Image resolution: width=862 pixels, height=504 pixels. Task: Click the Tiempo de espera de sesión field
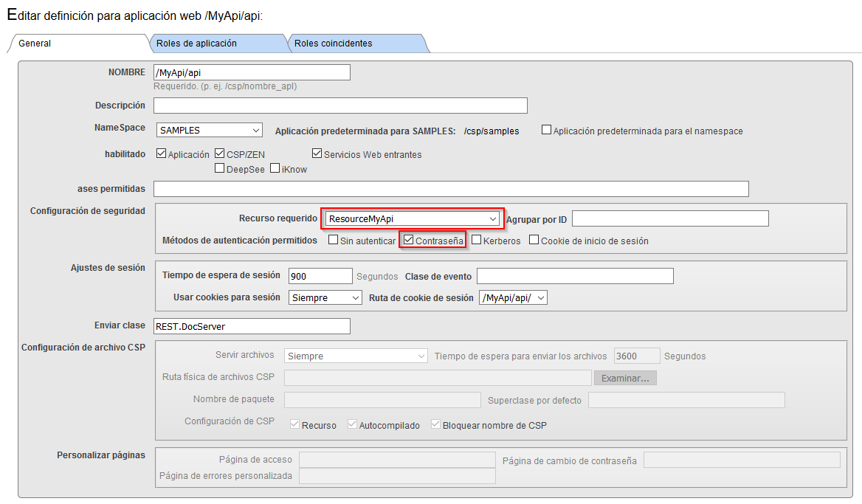click(320, 276)
